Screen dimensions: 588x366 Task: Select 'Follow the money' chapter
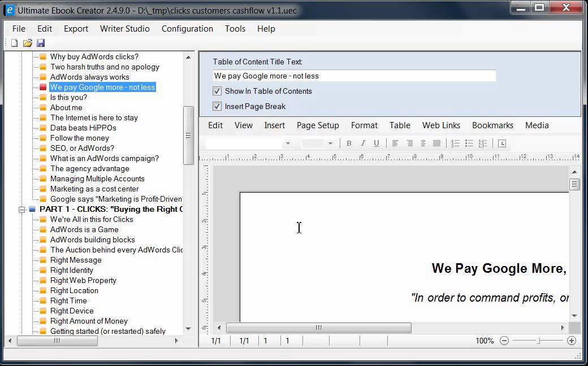[x=80, y=138]
